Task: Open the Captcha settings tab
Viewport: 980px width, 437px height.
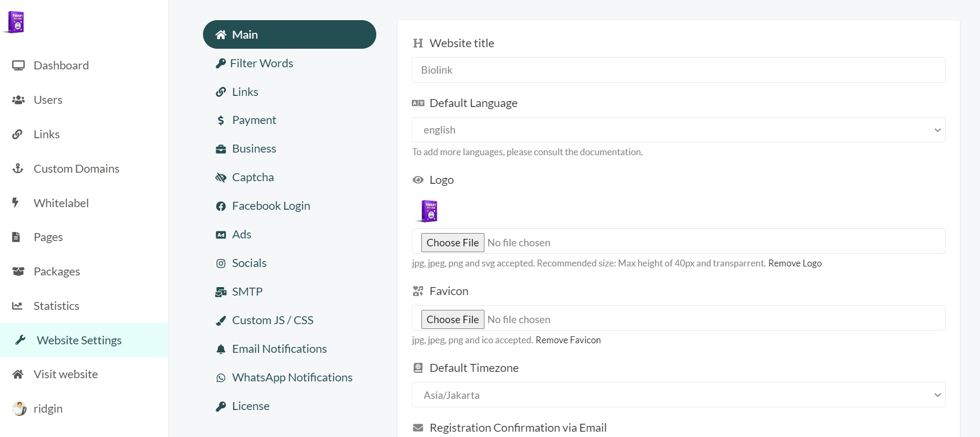Action: coord(252,177)
